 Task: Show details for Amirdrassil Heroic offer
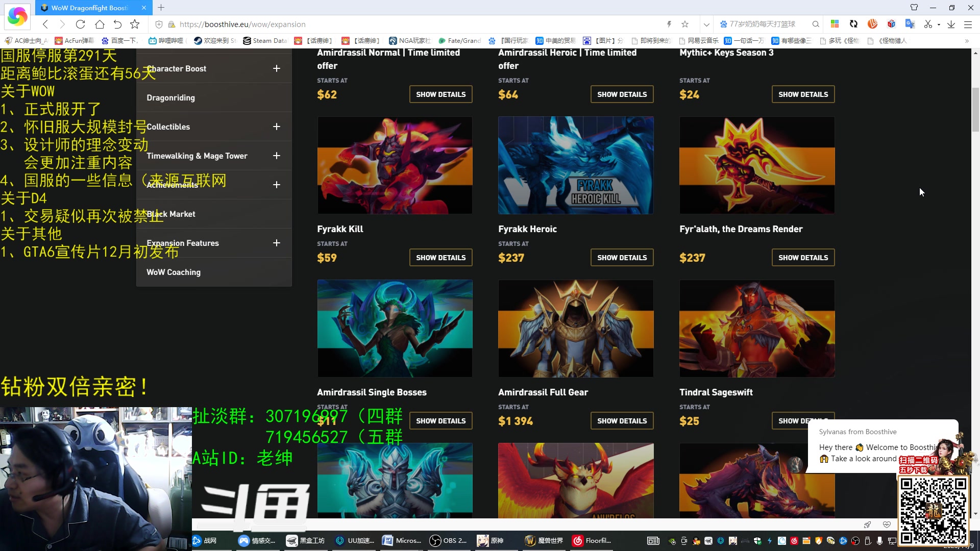[x=622, y=94]
